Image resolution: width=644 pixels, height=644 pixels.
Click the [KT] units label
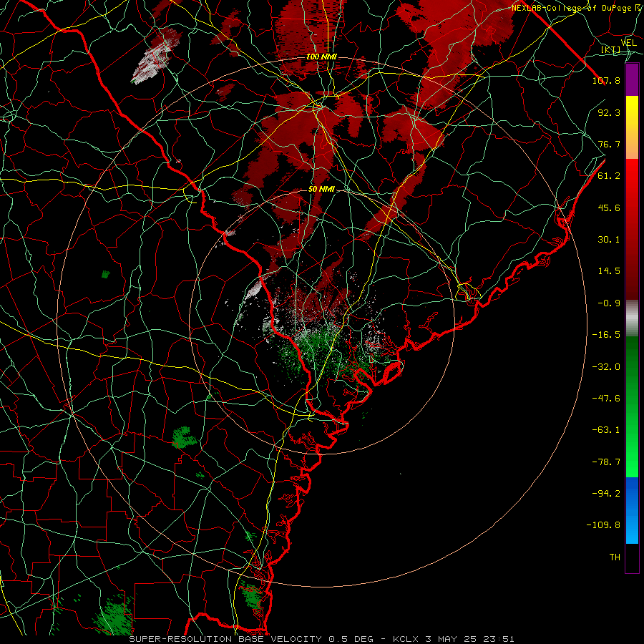[611, 49]
